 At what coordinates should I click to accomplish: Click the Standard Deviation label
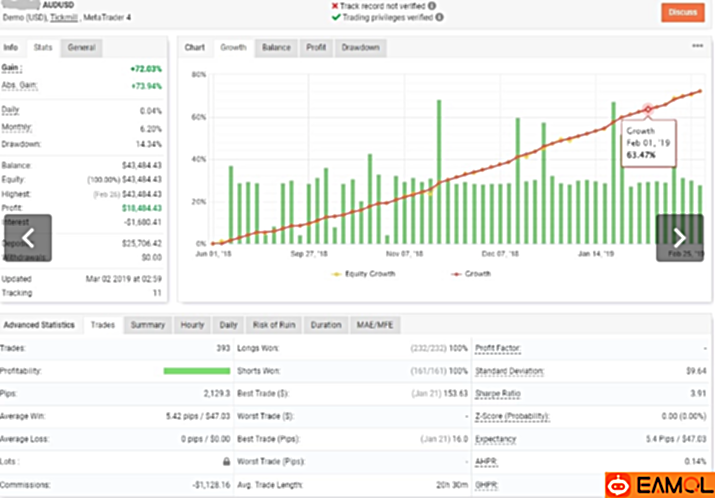[509, 371]
